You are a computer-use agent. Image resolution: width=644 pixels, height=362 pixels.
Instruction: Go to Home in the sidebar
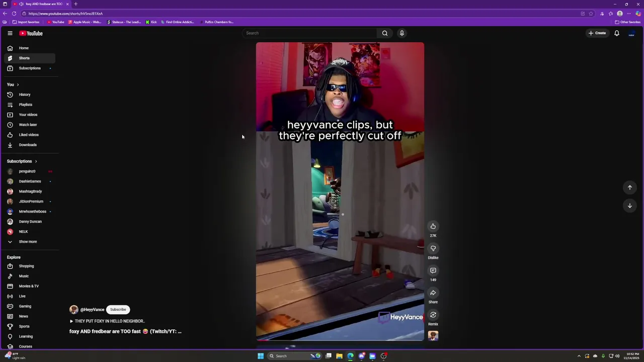(x=30, y=48)
